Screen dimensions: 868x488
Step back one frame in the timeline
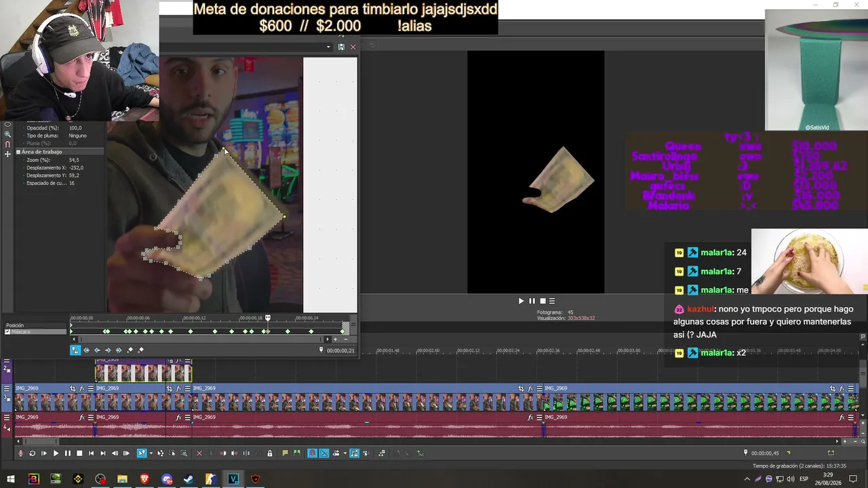click(x=115, y=453)
